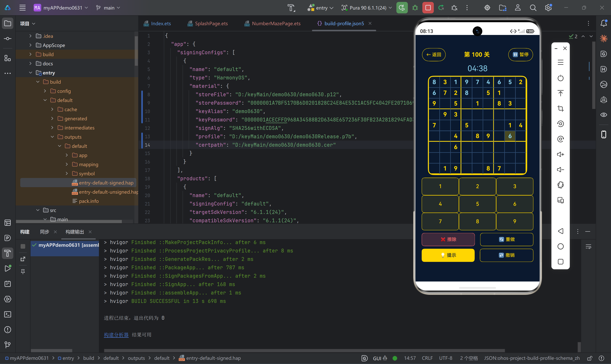Open the main branch dropdown
Image resolution: width=611 pixels, height=364 pixels.
coord(108,8)
